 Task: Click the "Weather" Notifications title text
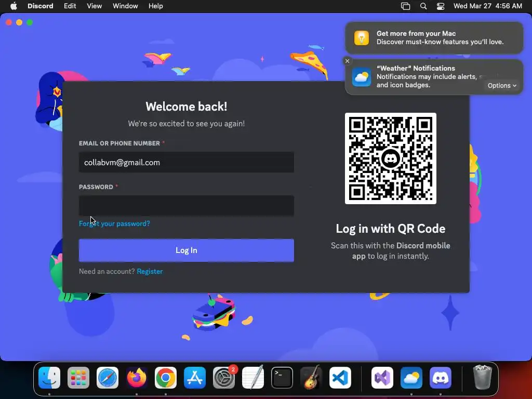pyautogui.click(x=416, y=68)
